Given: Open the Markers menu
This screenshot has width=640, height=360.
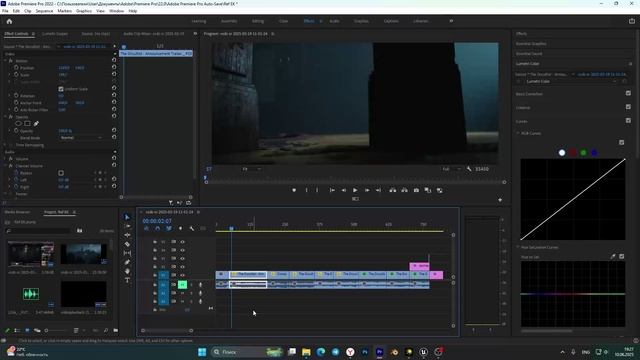Looking at the screenshot, I should pyautogui.click(x=64, y=11).
